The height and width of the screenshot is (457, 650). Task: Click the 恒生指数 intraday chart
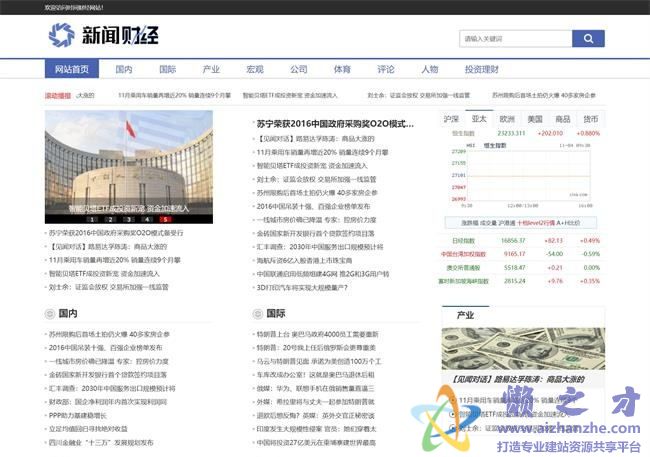521,175
